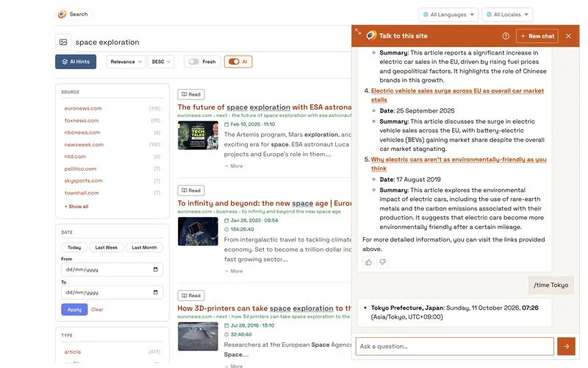Click Read above the 3D-printers article
Image resolution: width=588 pixels, height=368 pixels.
pyautogui.click(x=191, y=296)
